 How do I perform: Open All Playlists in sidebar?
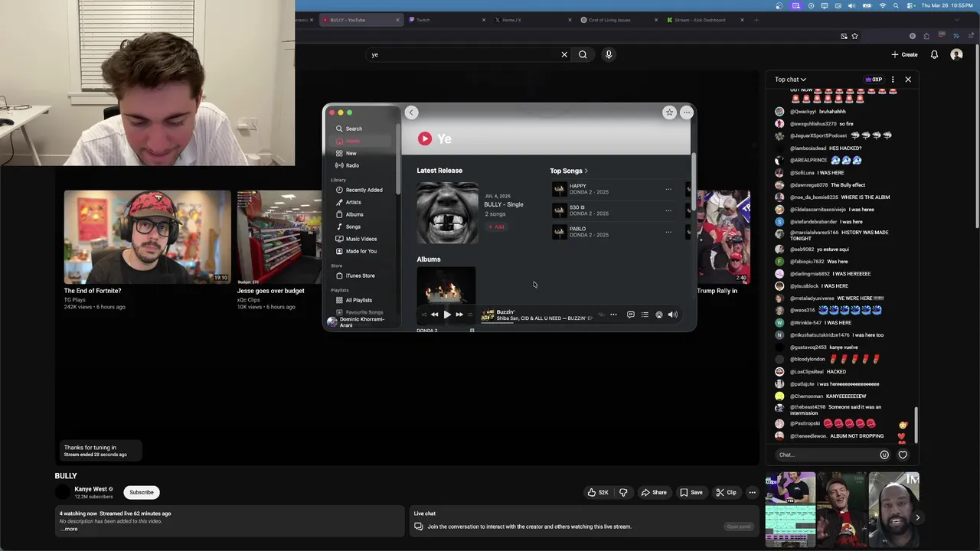361,300
